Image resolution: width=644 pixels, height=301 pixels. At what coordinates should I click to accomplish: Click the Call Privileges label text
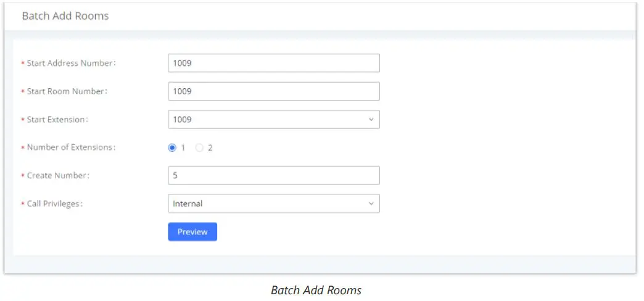[54, 204]
